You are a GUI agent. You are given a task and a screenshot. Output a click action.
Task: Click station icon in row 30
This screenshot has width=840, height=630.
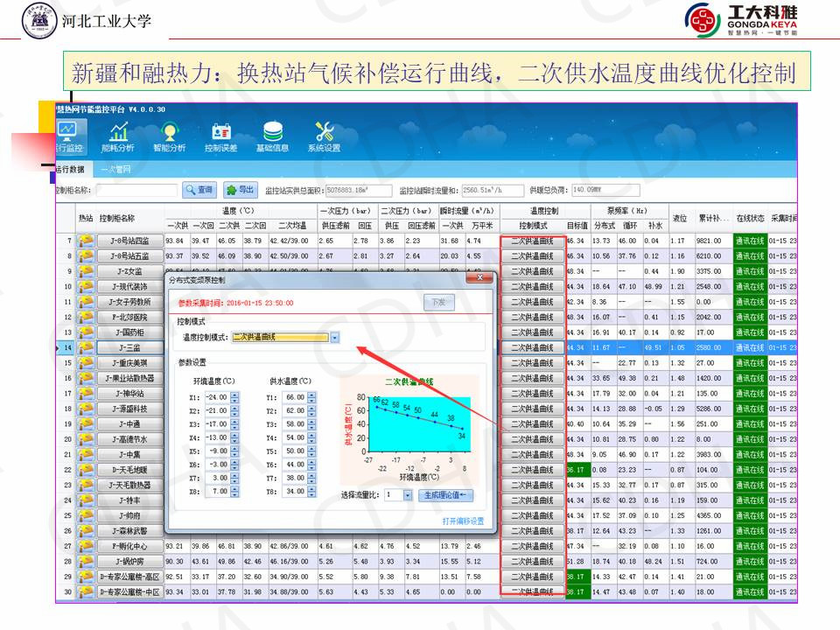point(86,592)
